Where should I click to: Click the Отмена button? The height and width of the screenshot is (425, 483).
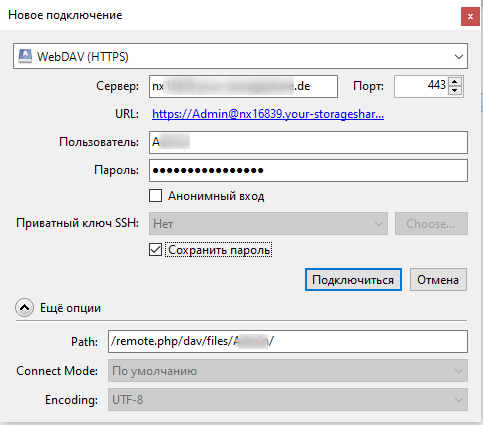tap(438, 280)
